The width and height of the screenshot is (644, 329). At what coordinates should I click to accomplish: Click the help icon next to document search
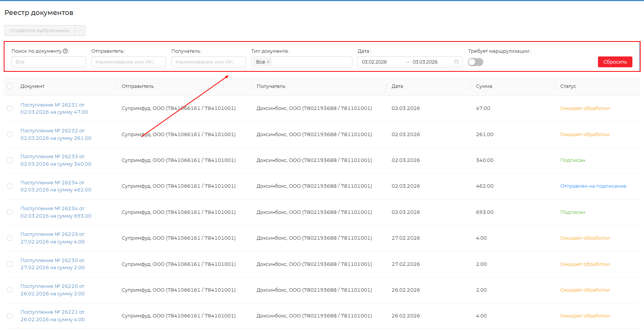click(x=66, y=51)
